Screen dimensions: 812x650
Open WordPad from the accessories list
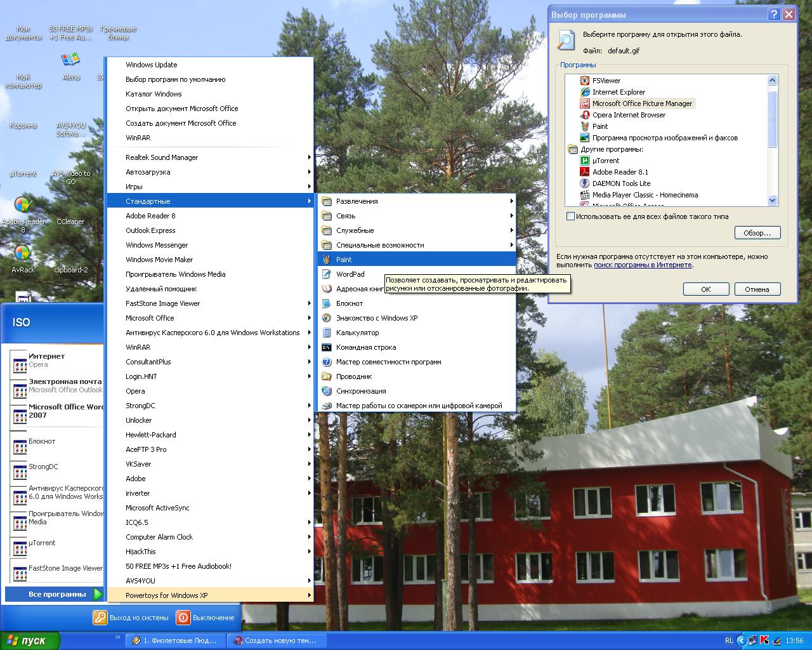click(350, 274)
